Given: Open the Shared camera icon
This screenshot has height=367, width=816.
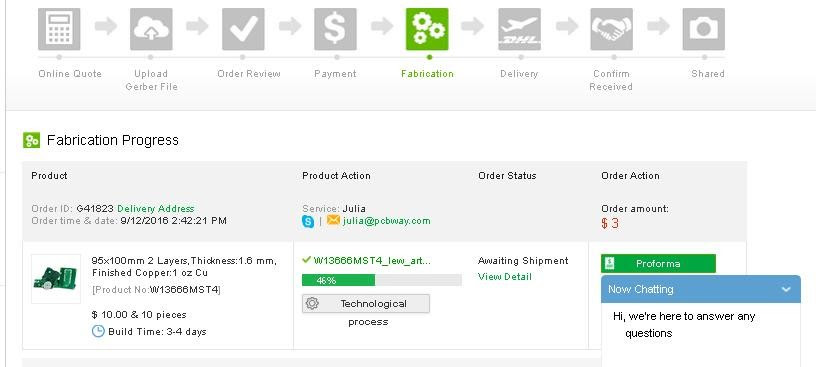Looking at the screenshot, I should pyautogui.click(x=704, y=29).
